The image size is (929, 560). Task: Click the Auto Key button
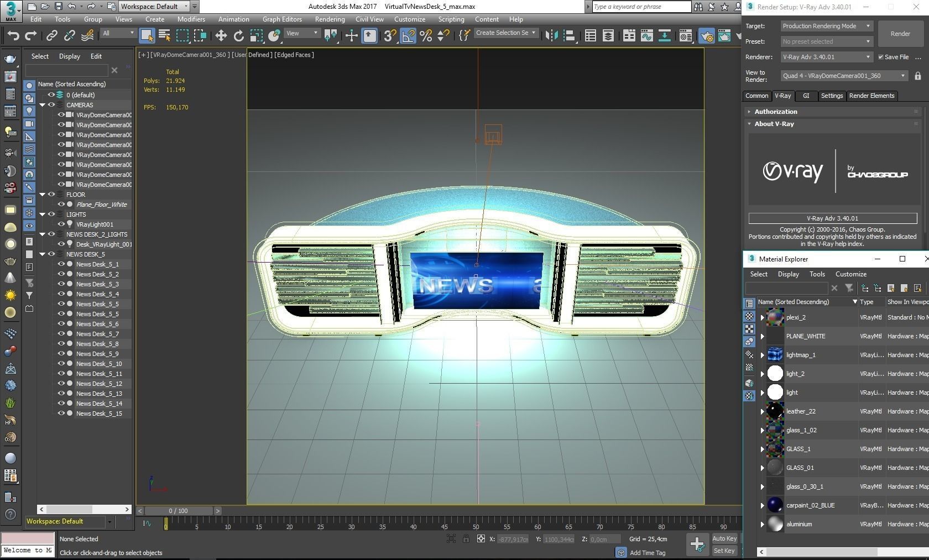coord(724,539)
